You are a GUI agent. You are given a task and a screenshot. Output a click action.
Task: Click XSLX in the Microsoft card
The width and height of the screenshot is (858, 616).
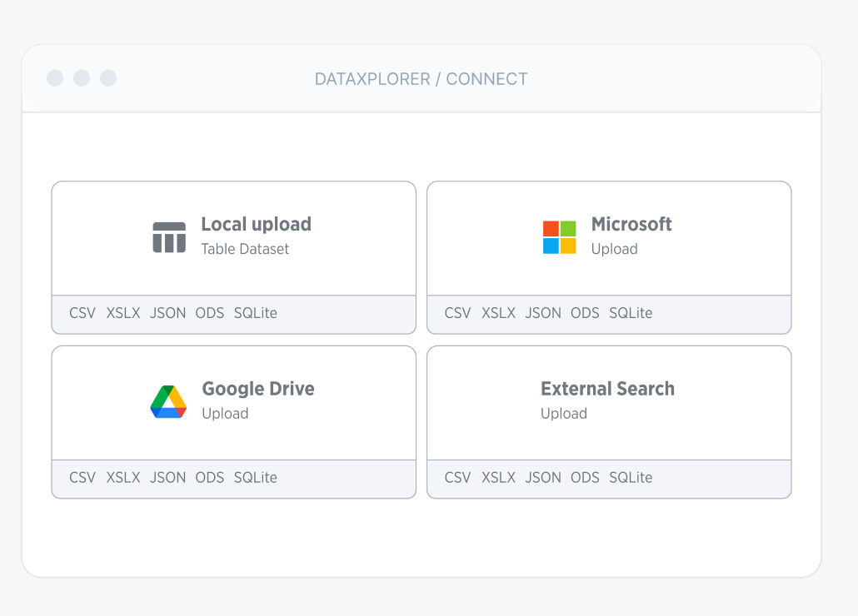pyautogui.click(x=498, y=313)
